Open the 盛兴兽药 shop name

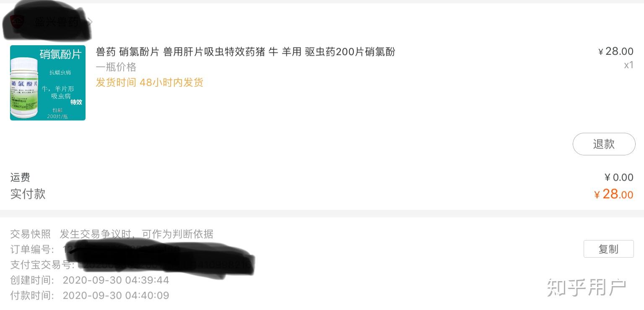pyautogui.click(x=56, y=22)
